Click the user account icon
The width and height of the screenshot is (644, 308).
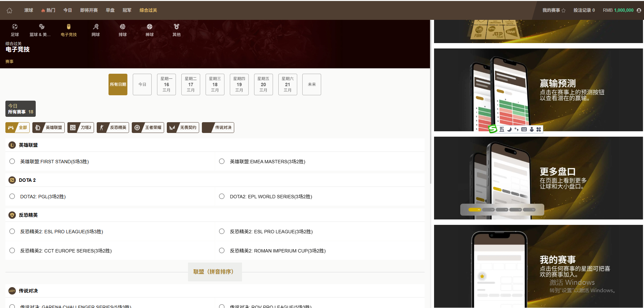click(x=639, y=10)
